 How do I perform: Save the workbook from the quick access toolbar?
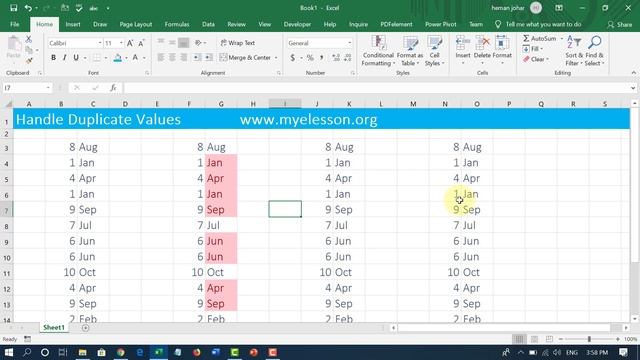point(13,8)
